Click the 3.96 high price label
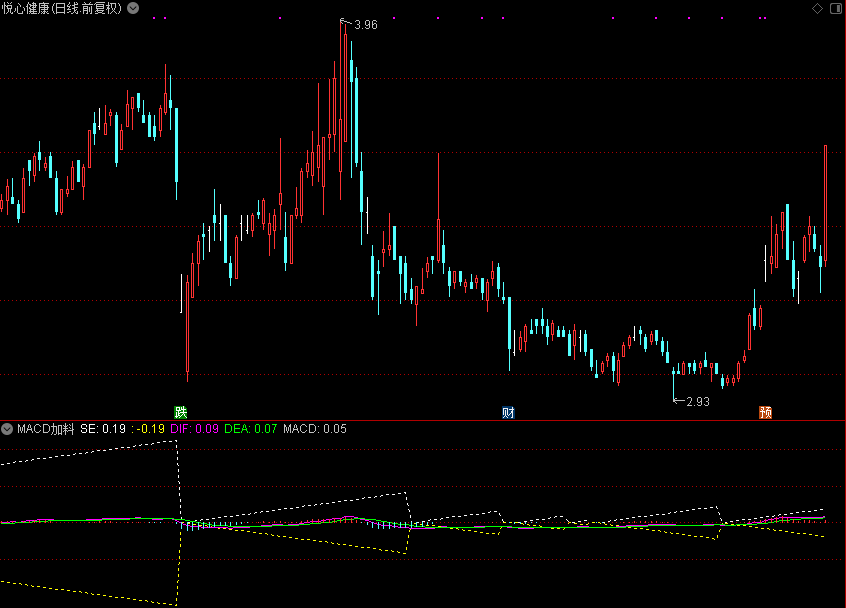 point(365,24)
